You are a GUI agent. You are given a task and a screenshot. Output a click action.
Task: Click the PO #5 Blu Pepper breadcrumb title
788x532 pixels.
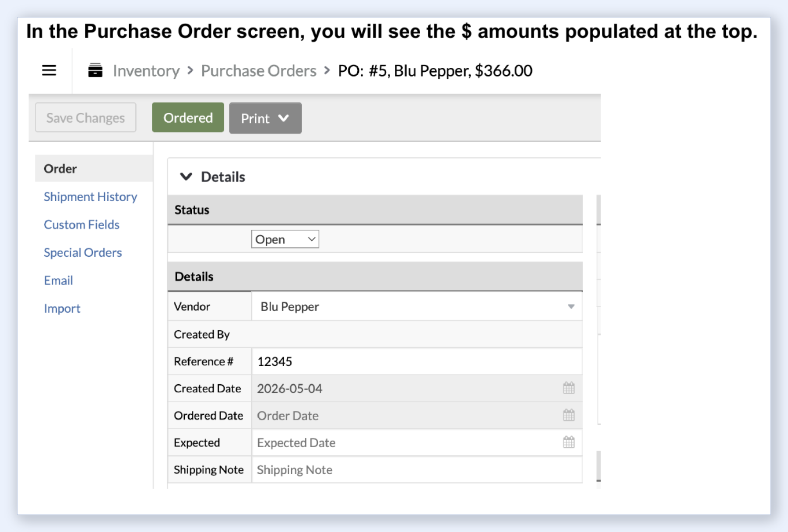pyautogui.click(x=435, y=71)
